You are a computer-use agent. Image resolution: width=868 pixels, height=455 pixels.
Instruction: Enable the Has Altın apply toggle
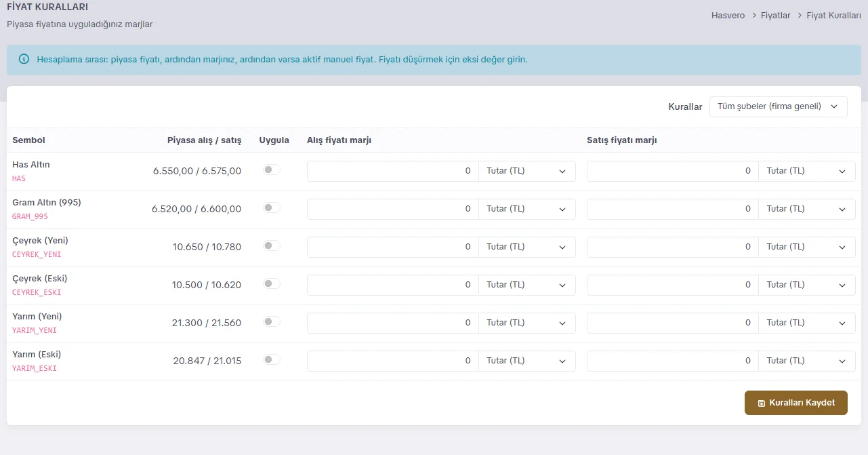[272, 170]
